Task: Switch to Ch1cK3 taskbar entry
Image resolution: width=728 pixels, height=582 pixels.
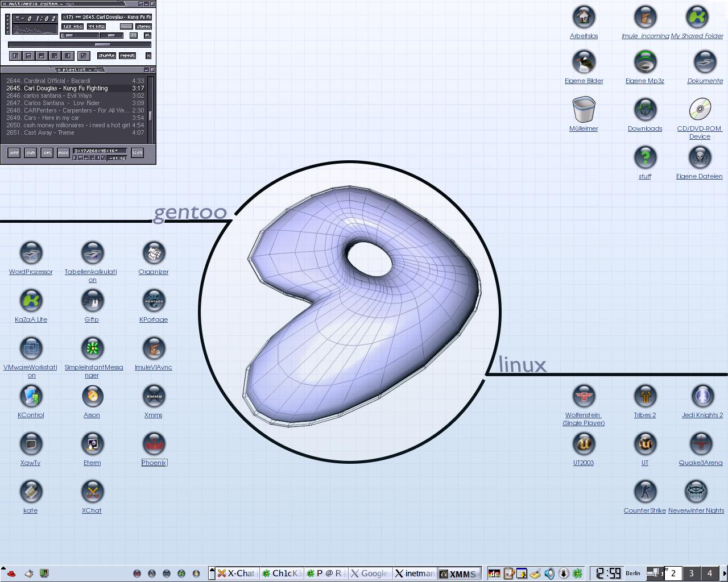Action: (x=282, y=573)
